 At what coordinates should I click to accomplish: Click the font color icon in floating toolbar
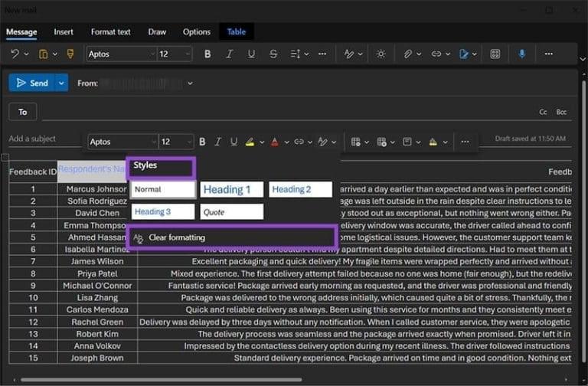(x=274, y=142)
